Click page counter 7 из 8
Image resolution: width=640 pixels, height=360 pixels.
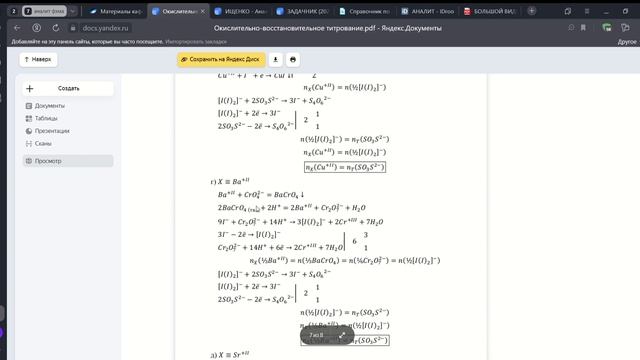[316, 335]
